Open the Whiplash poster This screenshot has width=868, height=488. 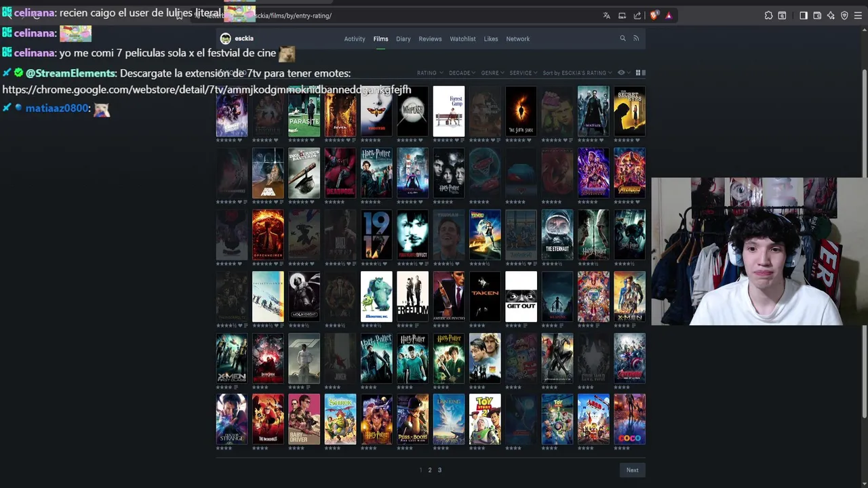click(x=412, y=111)
